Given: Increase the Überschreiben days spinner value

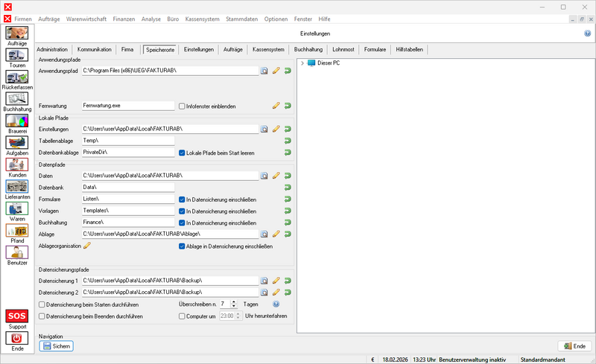Looking at the screenshot, I should [x=234, y=301].
